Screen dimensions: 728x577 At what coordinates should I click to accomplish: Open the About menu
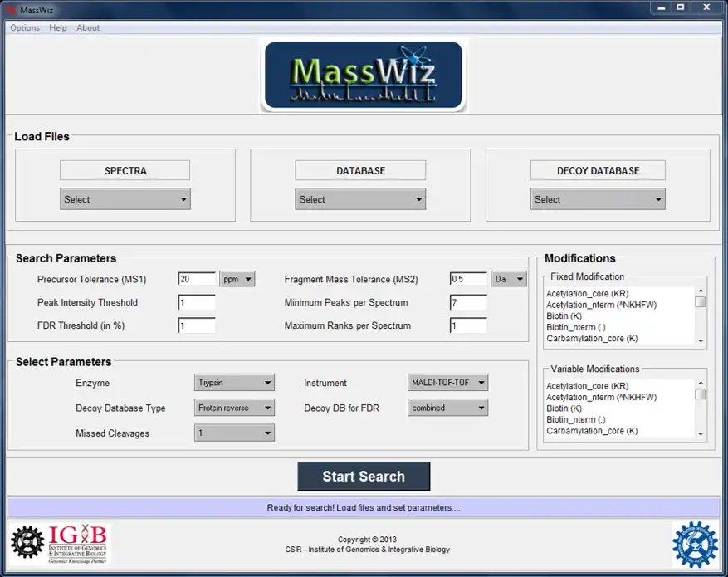pyautogui.click(x=88, y=28)
